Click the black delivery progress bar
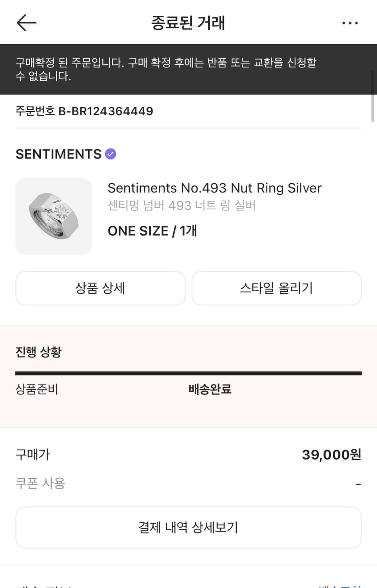The image size is (377, 588). point(188,373)
